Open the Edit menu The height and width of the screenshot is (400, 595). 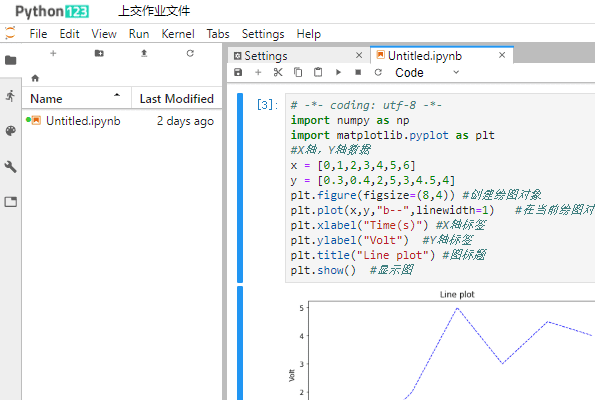69,34
